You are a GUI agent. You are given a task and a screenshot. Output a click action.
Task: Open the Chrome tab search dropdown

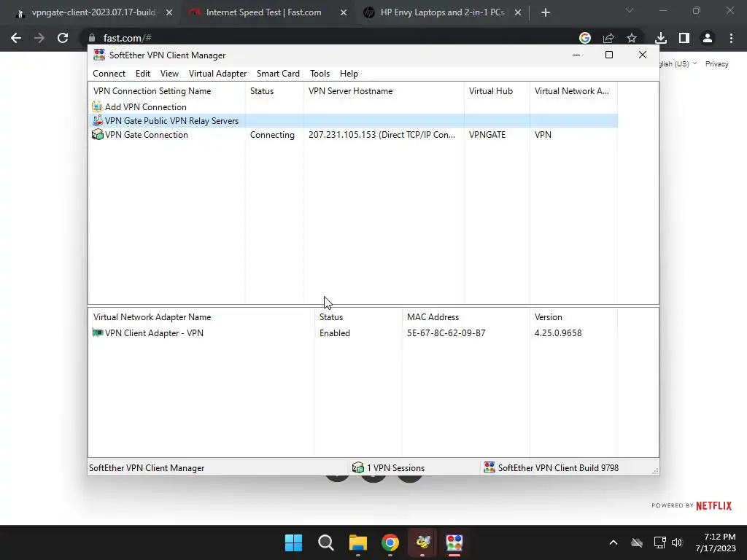pos(630,10)
